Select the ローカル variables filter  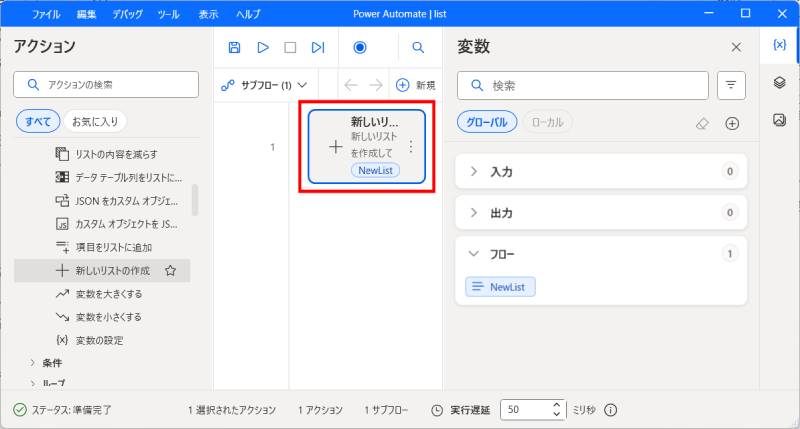pos(547,122)
